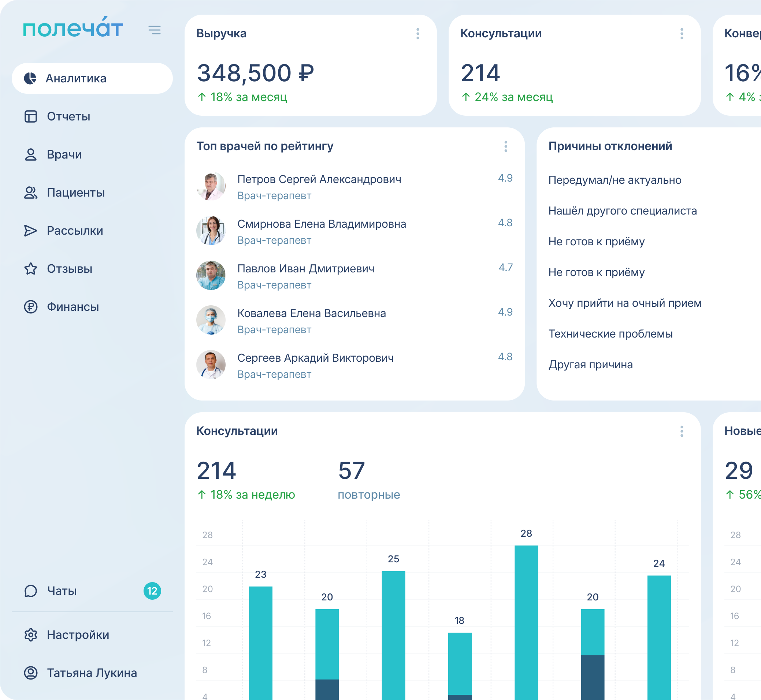Open the Выручка card options menu

[417, 34]
